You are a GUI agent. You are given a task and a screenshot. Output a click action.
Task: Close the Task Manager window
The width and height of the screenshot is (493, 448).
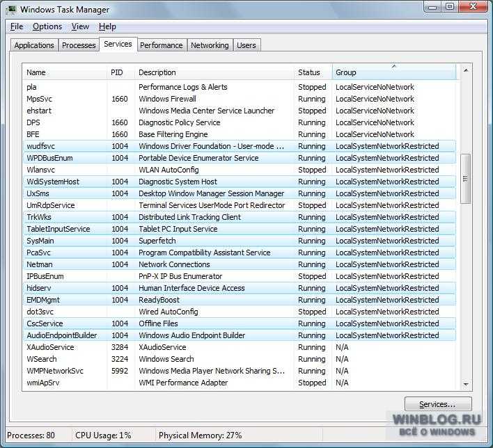click(x=474, y=7)
